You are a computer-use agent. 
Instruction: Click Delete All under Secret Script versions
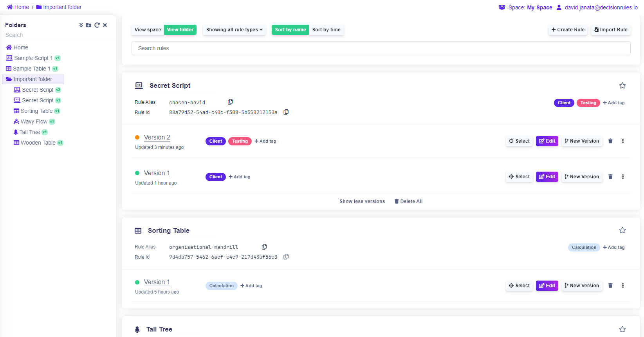click(408, 201)
